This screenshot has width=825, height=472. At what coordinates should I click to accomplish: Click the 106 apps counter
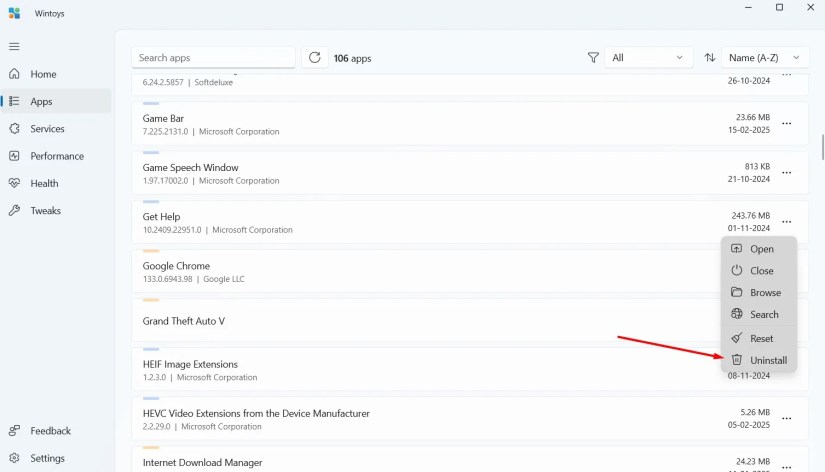click(353, 58)
